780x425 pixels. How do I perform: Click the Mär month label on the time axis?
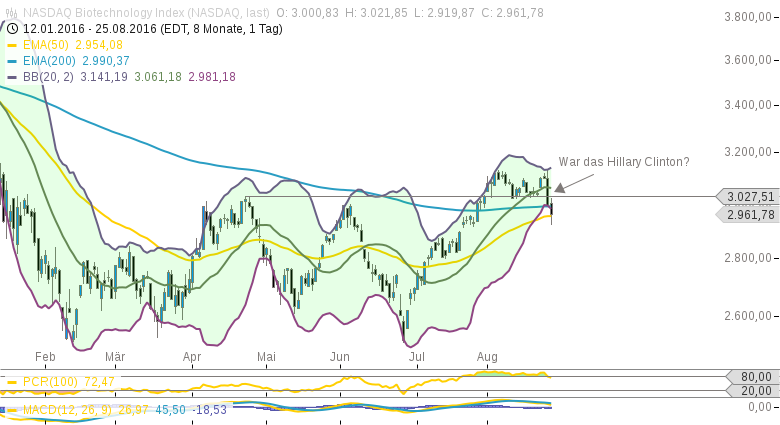coord(115,357)
